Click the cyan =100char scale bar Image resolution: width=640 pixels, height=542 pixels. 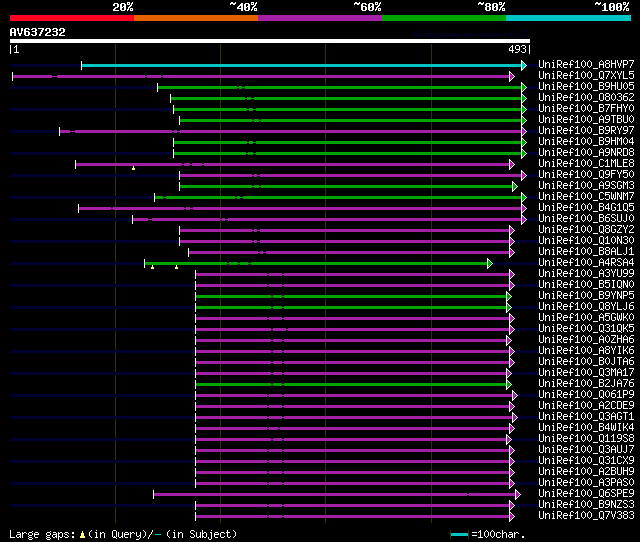(x=459, y=534)
